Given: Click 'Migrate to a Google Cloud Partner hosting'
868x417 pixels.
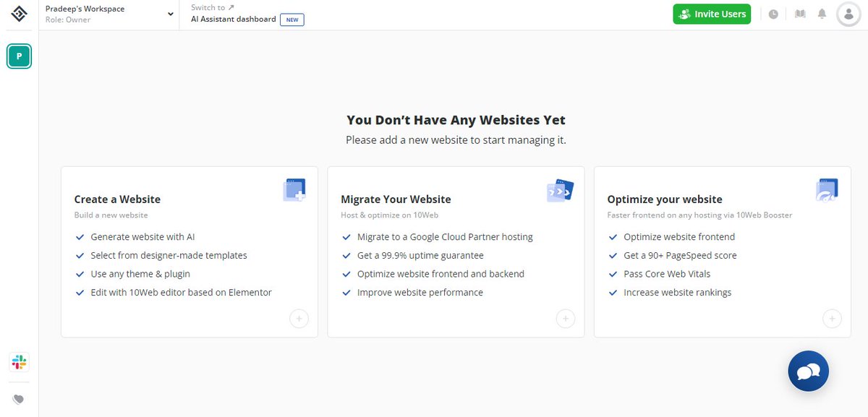Looking at the screenshot, I should point(445,236).
